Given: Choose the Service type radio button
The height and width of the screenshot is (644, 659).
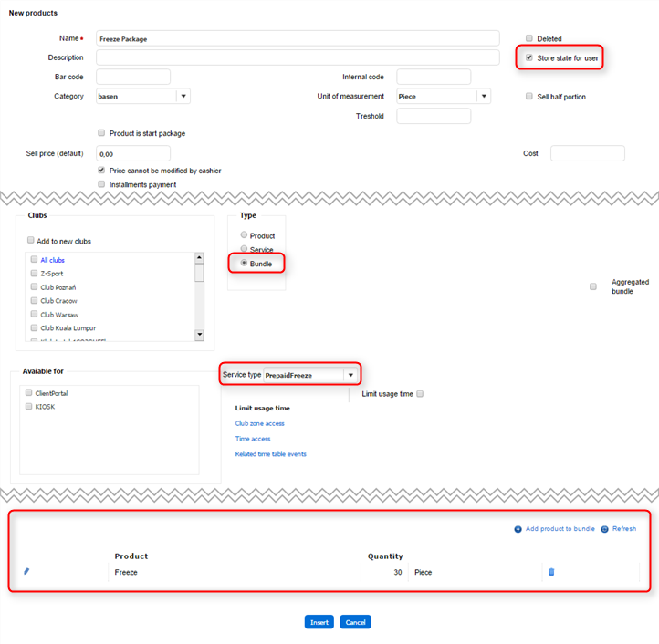Looking at the screenshot, I should pyautogui.click(x=244, y=249).
